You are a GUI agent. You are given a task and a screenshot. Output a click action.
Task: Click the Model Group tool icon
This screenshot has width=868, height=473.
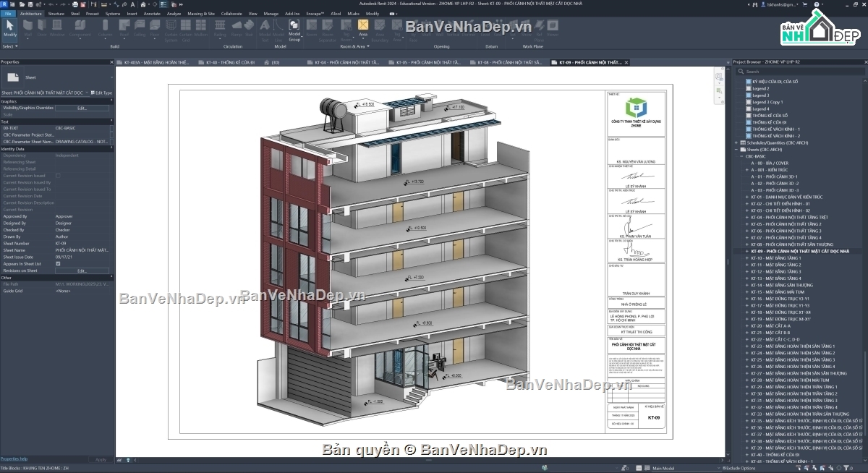tap(294, 28)
